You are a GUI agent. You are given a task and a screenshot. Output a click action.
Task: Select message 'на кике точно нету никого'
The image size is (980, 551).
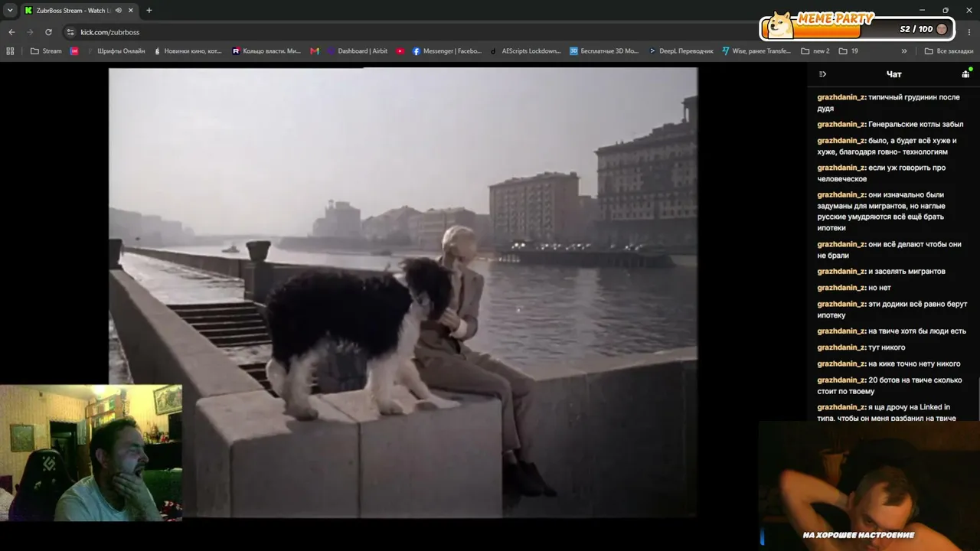pos(889,364)
